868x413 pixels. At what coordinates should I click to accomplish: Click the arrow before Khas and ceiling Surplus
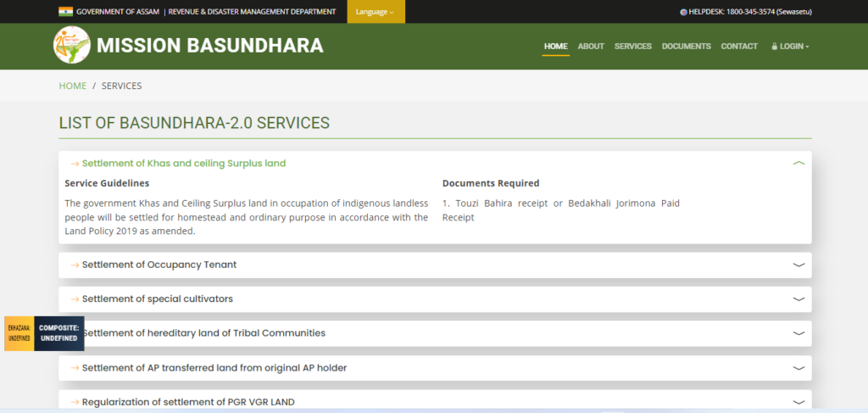75,164
